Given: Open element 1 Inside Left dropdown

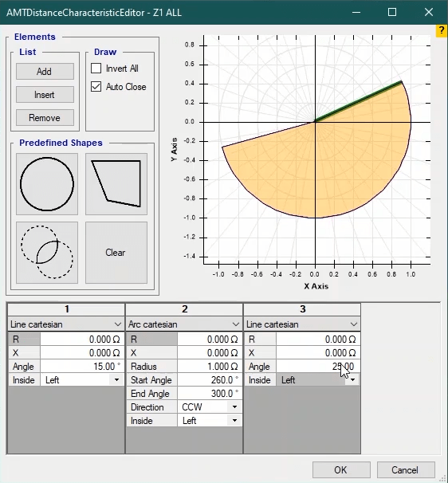Looking at the screenshot, I should coord(82,380).
